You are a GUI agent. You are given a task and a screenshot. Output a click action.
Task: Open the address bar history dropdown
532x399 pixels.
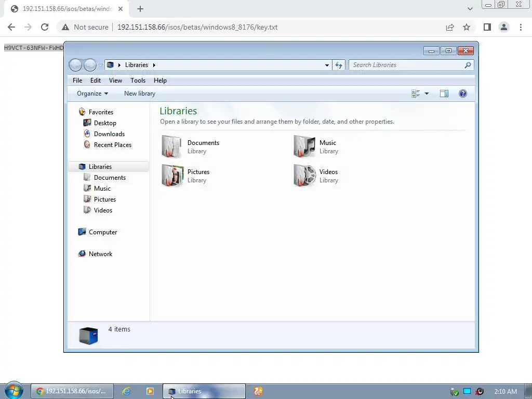click(x=327, y=65)
